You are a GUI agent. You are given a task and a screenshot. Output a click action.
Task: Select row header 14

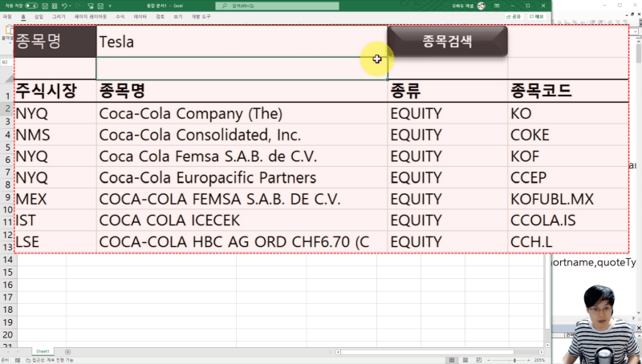click(x=8, y=260)
